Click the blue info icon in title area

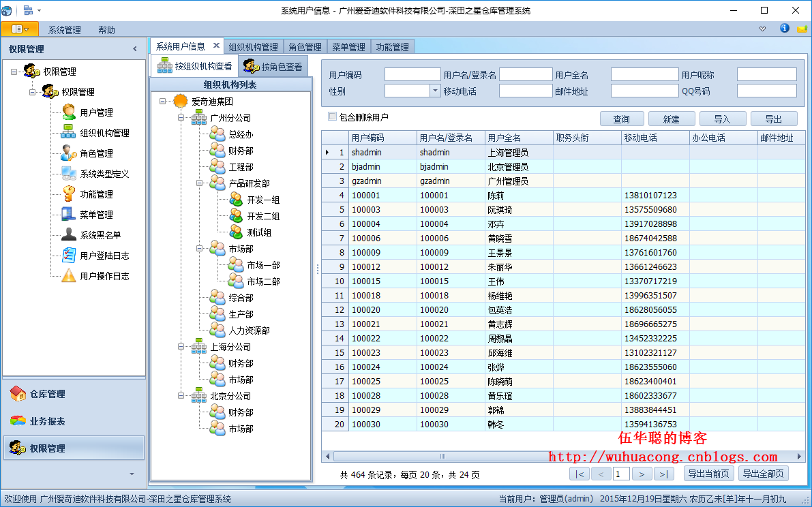click(785, 28)
